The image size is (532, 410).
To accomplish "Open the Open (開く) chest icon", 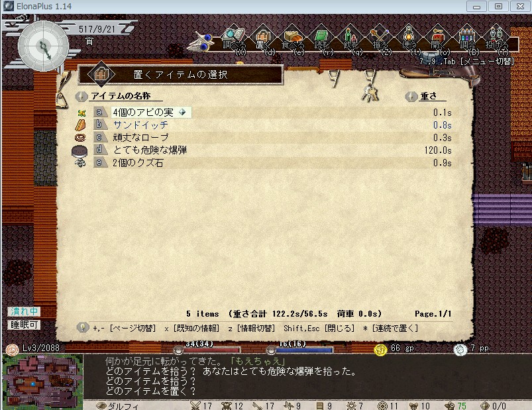I will (439, 38).
